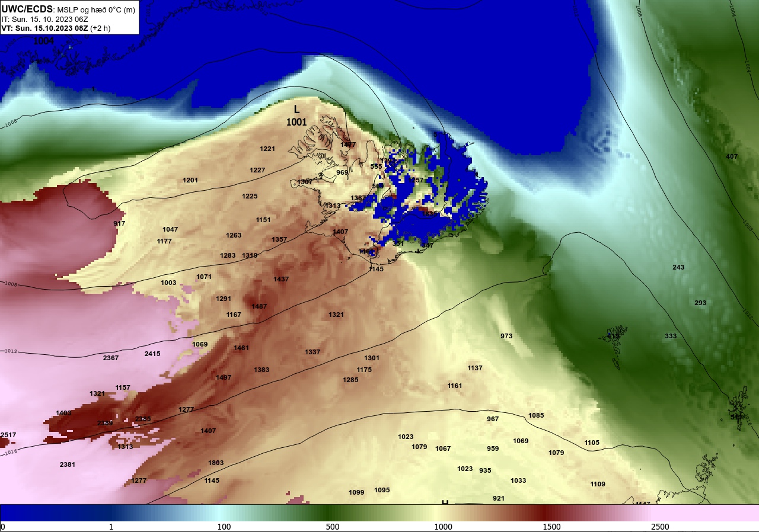Click the low pressure value 1001
Image resolution: width=759 pixels, height=532 pixels.
click(296, 122)
